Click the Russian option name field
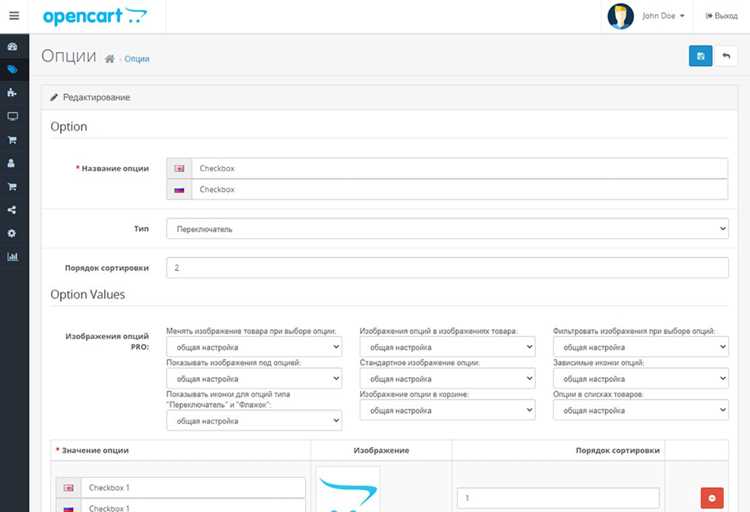750x512 pixels. click(460, 189)
